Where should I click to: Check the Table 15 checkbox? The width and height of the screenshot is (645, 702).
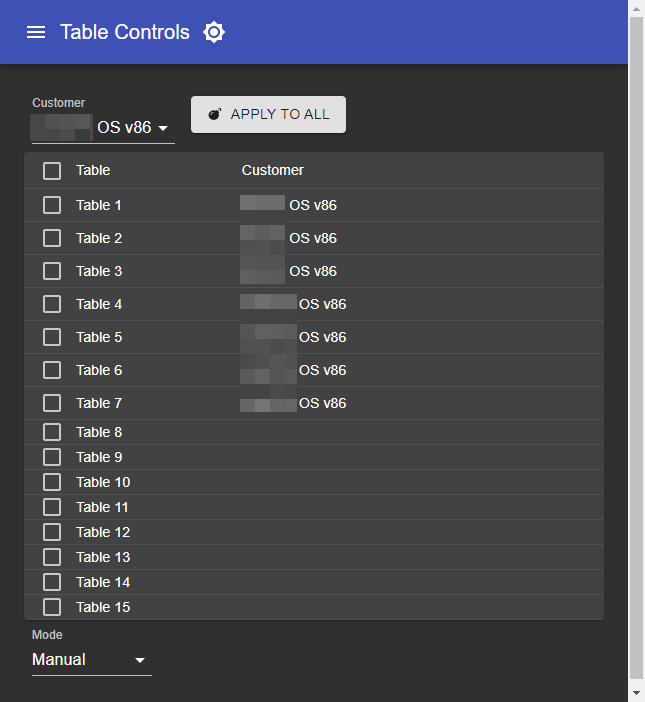pos(52,607)
